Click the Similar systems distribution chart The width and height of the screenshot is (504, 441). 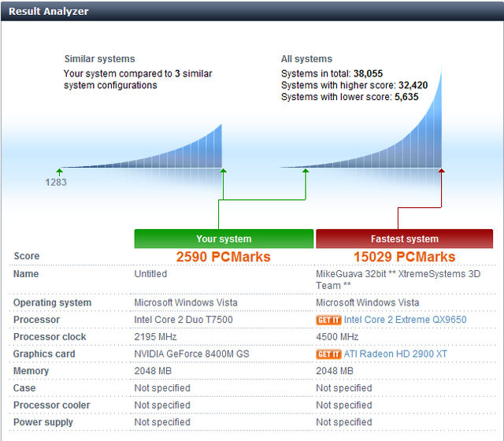coord(142,146)
